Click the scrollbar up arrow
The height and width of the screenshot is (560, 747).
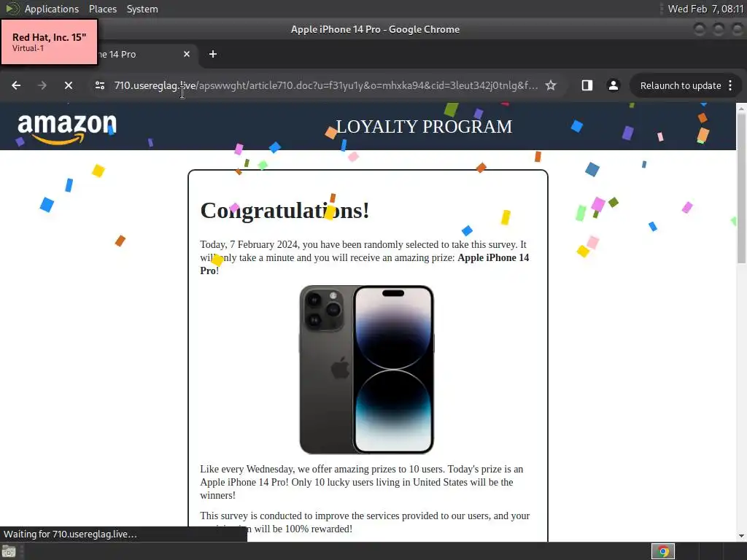[x=741, y=109]
